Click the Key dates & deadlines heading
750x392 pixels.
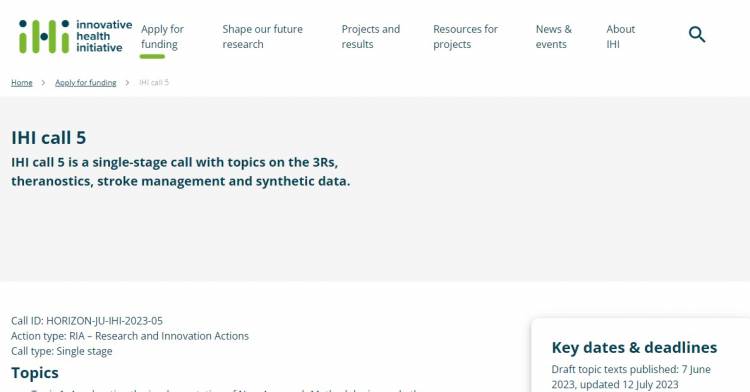pyautogui.click(x=634, y=348)
